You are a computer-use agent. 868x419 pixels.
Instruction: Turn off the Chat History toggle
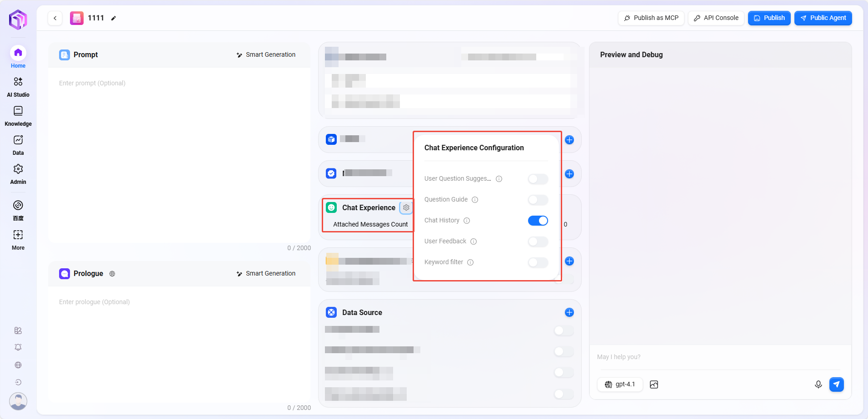point(538,221)
